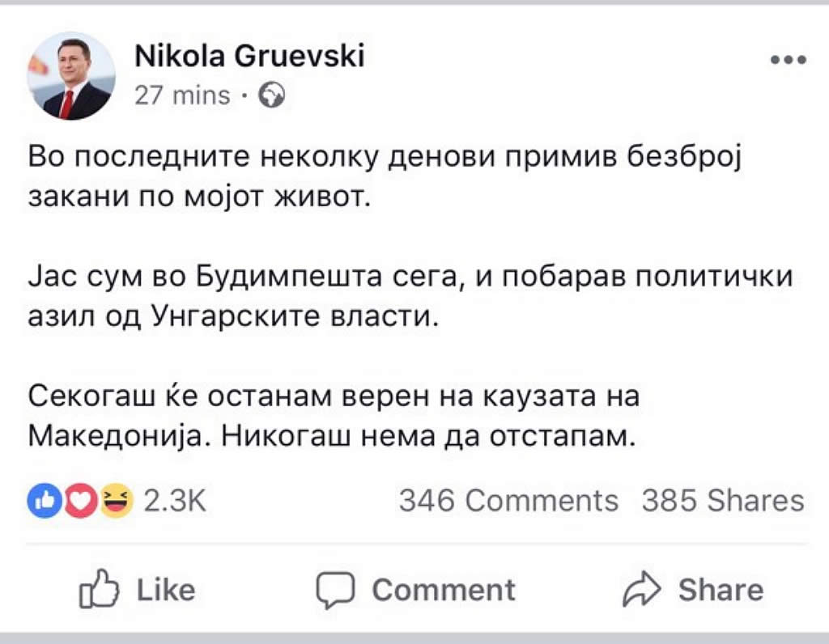The image size is (829, 644).
Task: Open the Nikola Gruevski profile name link
Action: pyautogui.click(x=249, y=55)
